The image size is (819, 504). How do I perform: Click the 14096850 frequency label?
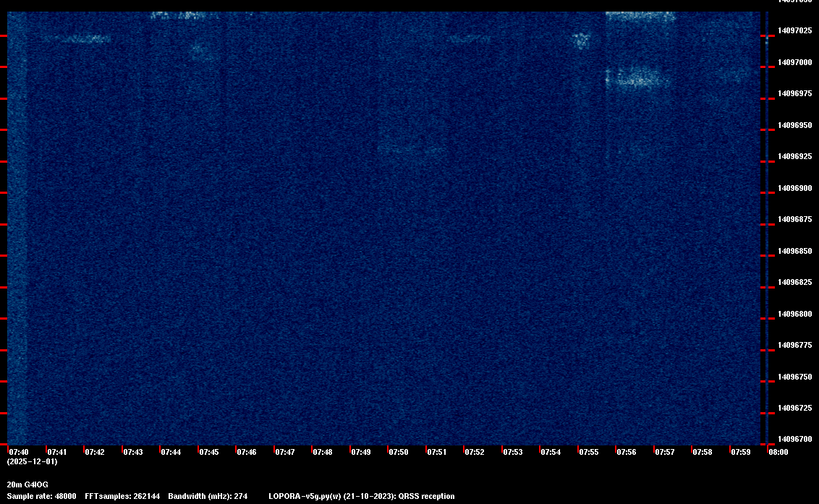pyautogui.click(x=795, y=251)
